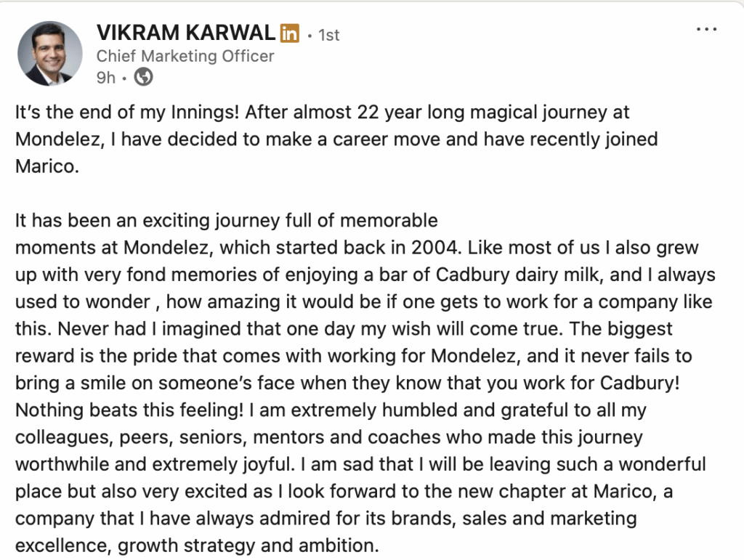Click the 9h post timestamp
The image size is (744, 560).
106,78
